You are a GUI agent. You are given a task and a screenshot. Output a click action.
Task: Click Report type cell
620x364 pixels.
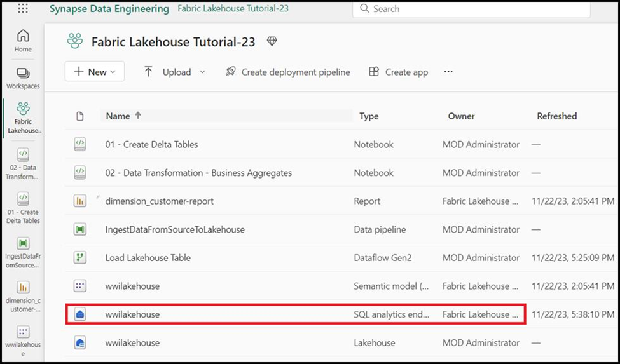pyautogui.click(x=367, y=201)
